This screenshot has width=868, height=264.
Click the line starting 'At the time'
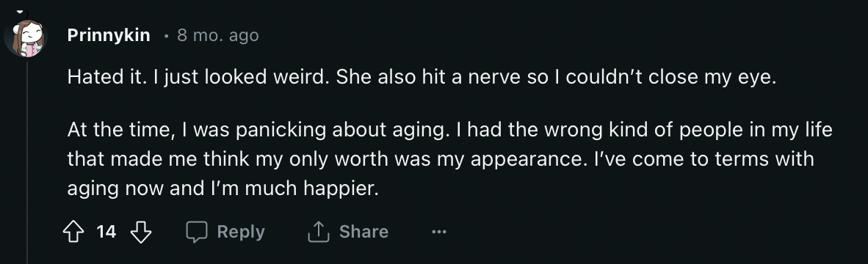450,131
